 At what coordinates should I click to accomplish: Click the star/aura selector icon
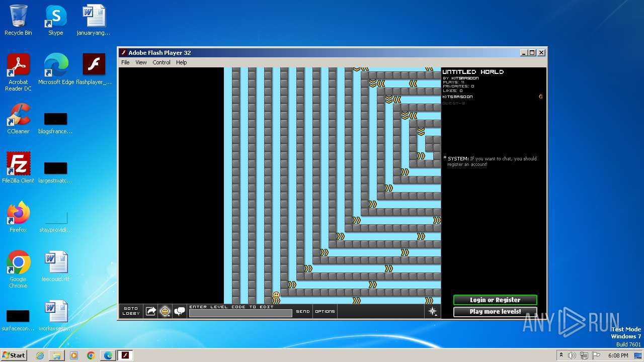coord(433,311)
